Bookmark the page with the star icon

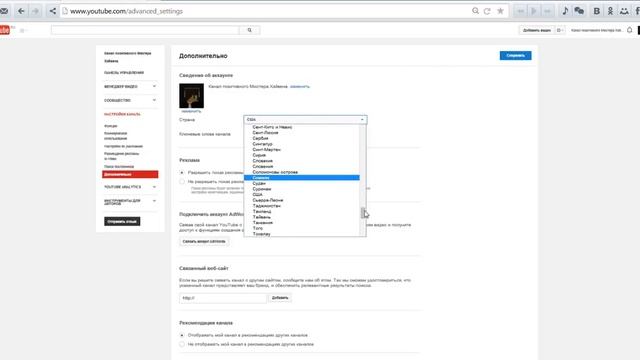click(500, 11)
